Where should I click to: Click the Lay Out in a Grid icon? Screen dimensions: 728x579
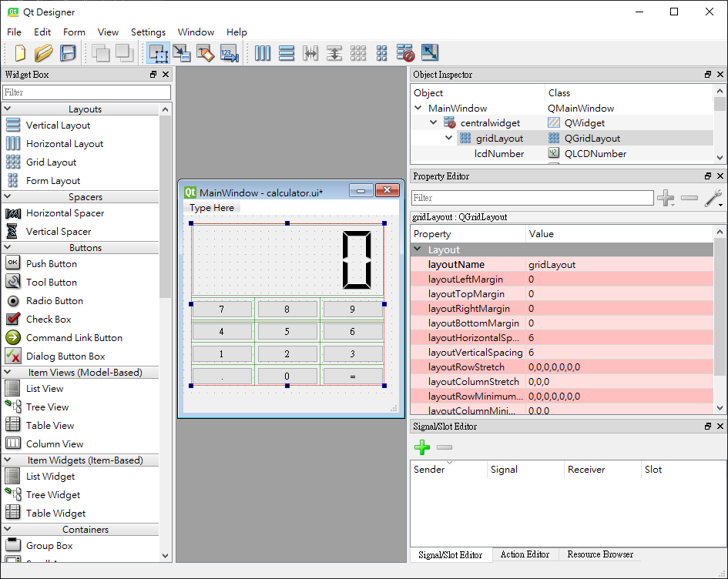click(358, 53)
